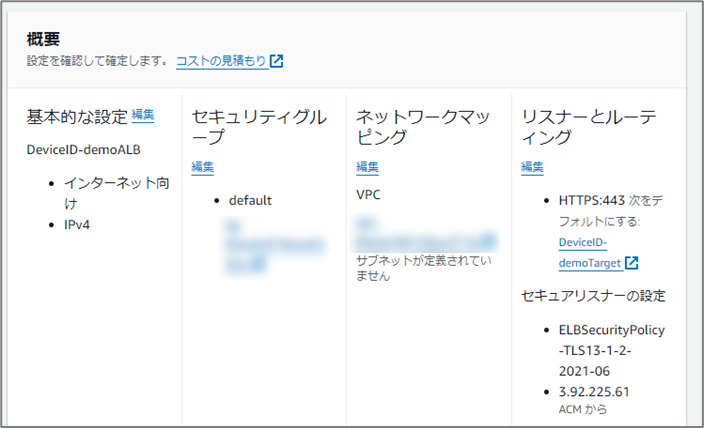
Task: Open the DeviceID-demoTarget target group link
Action: click(x=588, y=253)
